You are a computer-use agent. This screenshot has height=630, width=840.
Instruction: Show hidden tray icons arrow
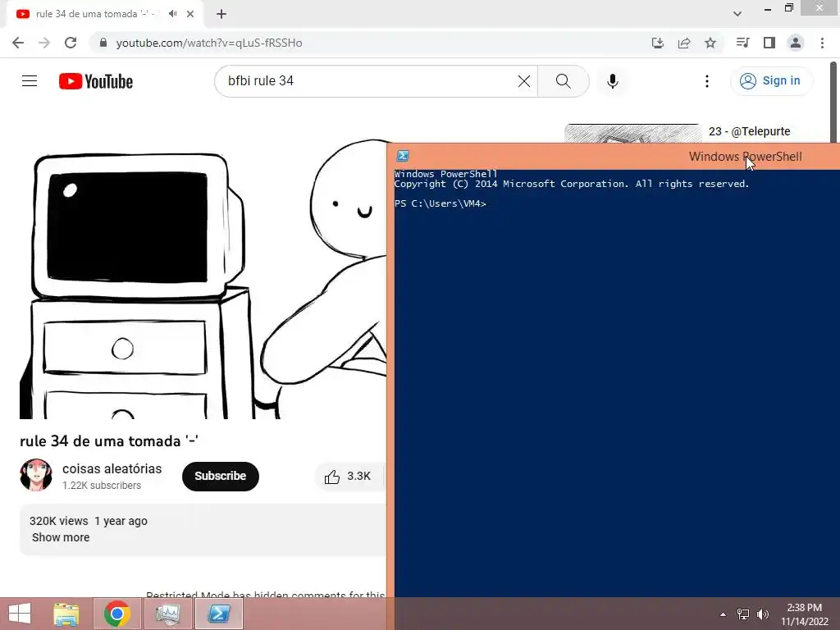click(724, 614)
